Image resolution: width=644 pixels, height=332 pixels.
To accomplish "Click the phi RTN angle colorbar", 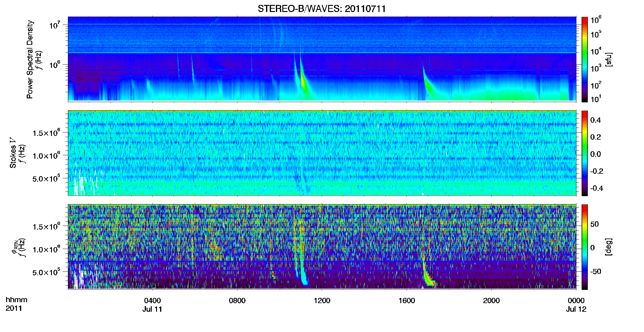I will (x=585, y=247).
